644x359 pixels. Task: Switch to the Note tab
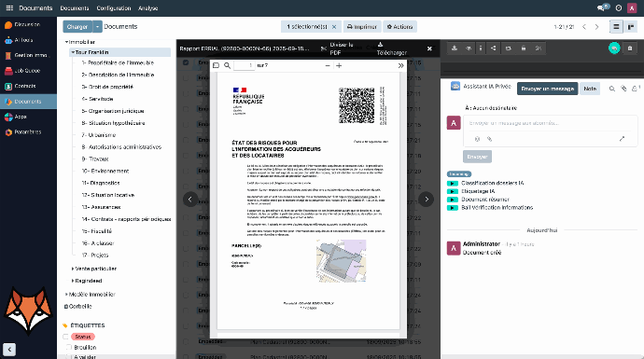pyautogui.click(x=590, y=89)
